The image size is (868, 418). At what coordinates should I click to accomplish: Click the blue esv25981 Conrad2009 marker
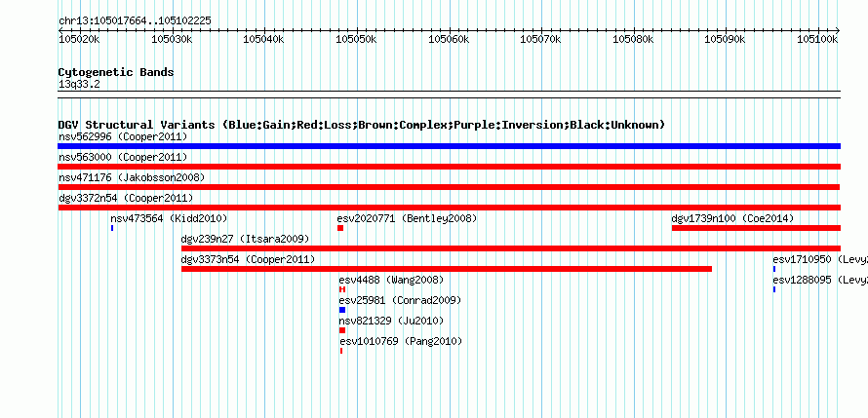click(342, 310)
